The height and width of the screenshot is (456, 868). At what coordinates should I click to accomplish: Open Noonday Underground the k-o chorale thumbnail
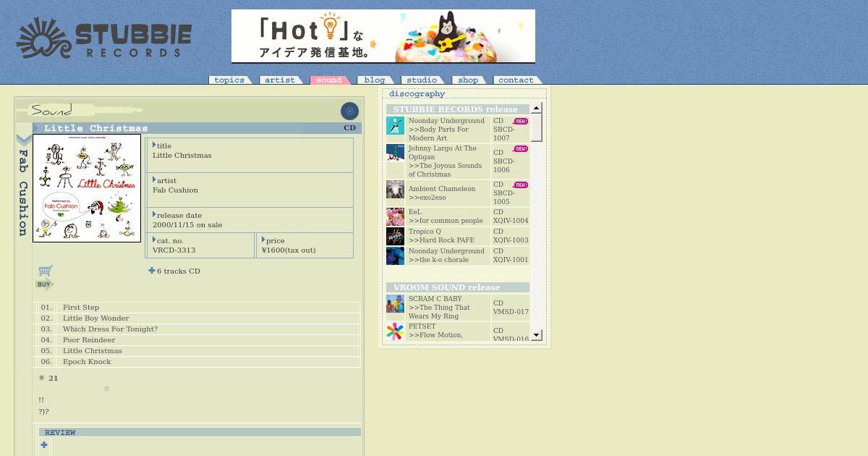395,256
